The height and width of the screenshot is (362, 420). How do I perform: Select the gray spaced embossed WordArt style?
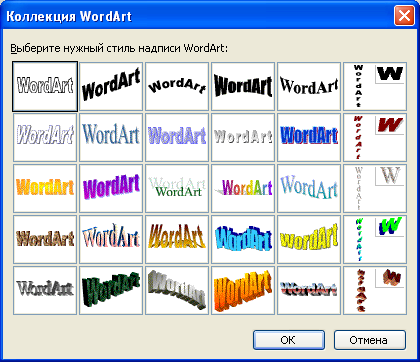tap(243, 137)
